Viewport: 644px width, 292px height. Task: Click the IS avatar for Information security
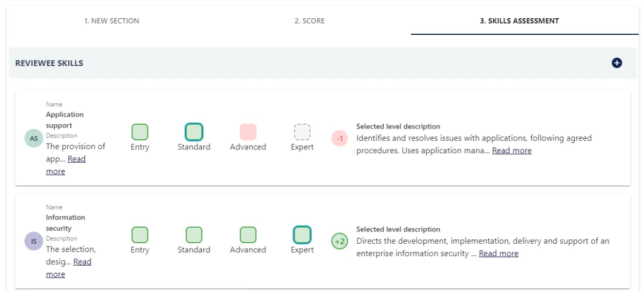pos(34,241)
